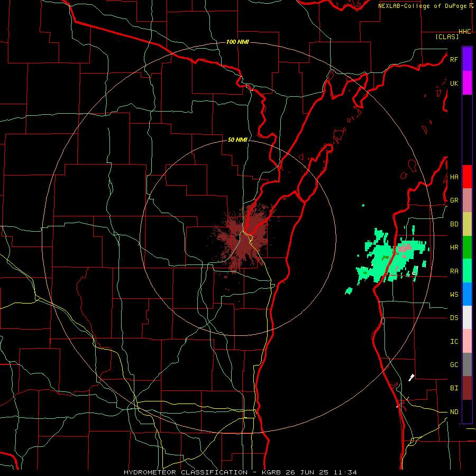The image size is (476, 476).
Task: Click the GR legend label
Action: (454, 200)
